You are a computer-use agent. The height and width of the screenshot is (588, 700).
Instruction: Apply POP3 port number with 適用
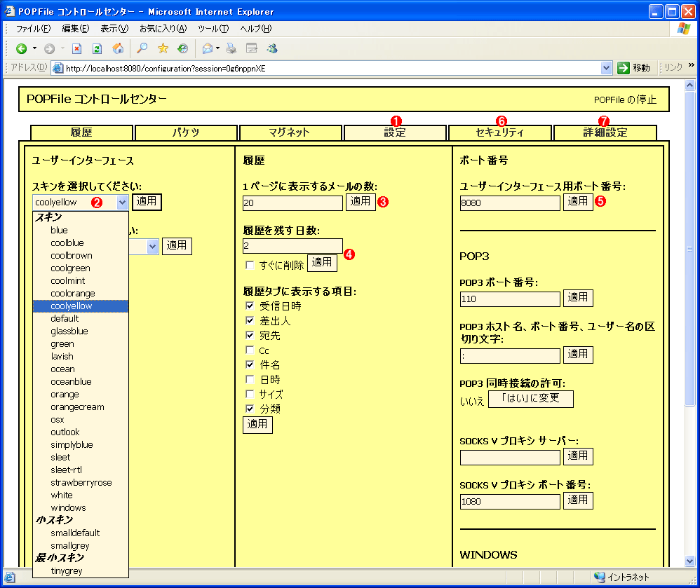(x=578, y=298)
